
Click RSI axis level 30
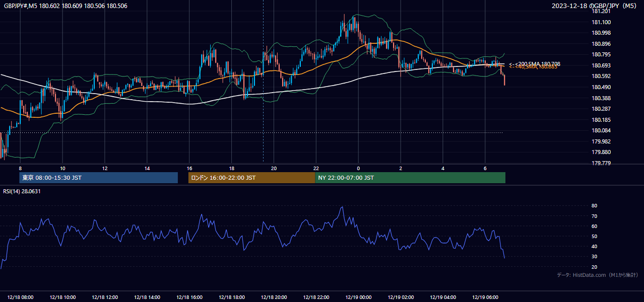pos(594,257)
